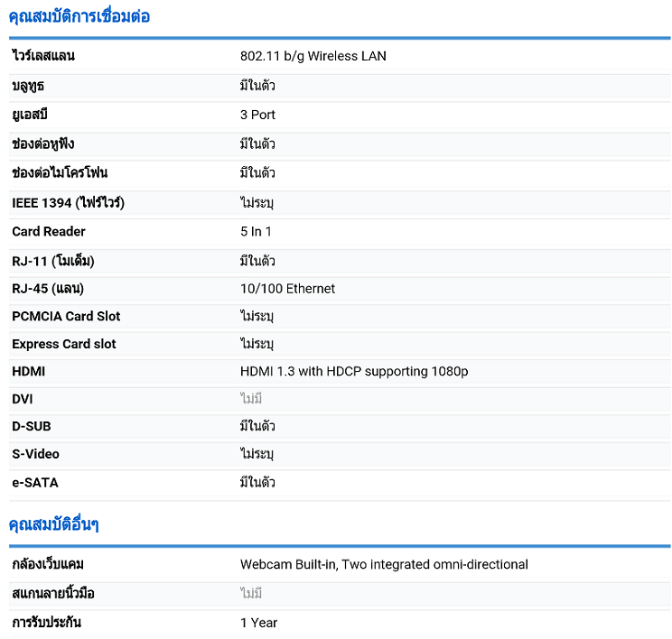The image size is (672, 639).
Task: Click the คุณสมบัติอื่นๆ section heading
Action: tap(54, 524)
